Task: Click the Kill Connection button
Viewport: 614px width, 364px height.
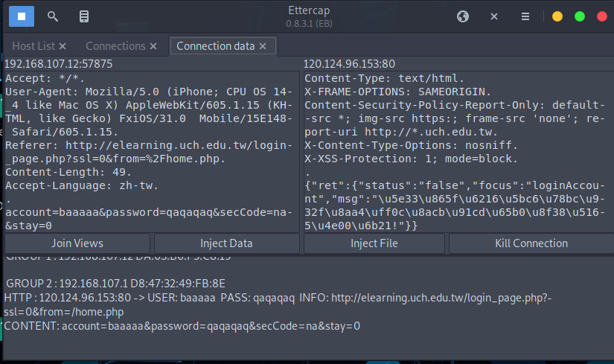Action: (531, 243)
